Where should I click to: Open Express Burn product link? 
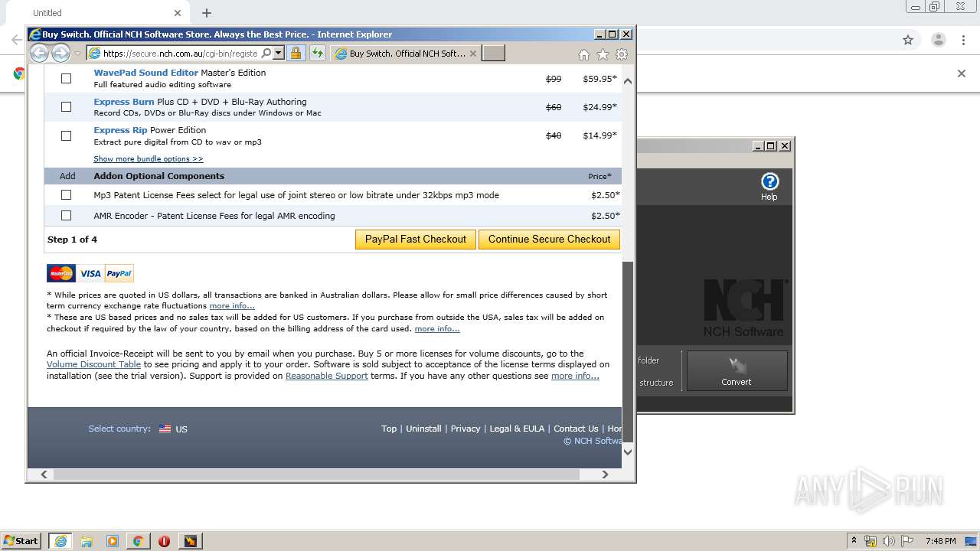click(x=123, y=102)
